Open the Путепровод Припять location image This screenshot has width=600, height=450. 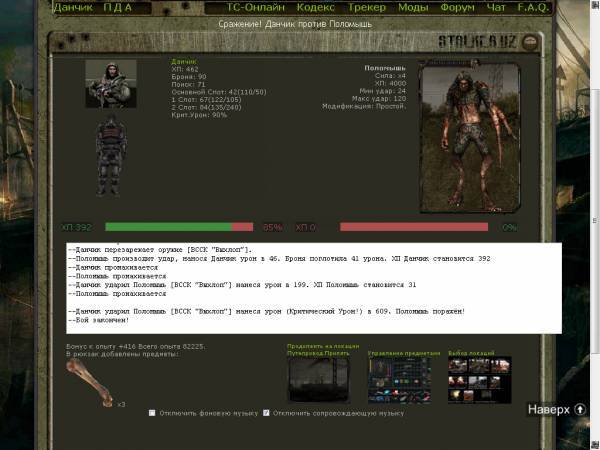(318, 380)
